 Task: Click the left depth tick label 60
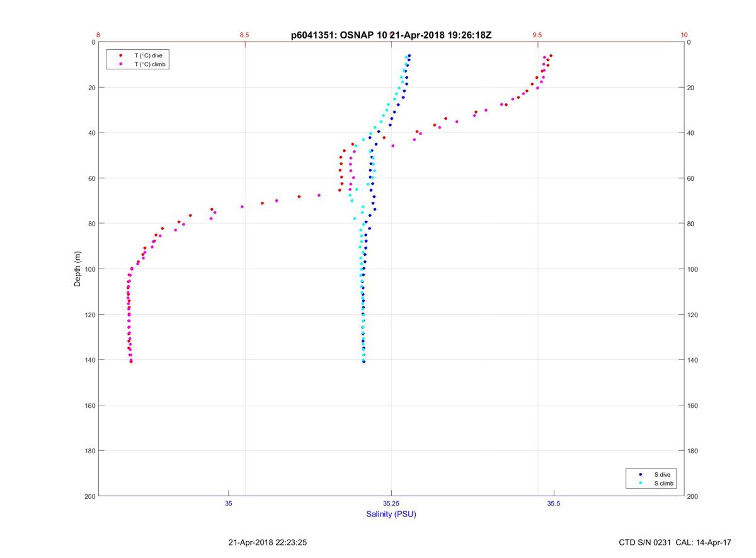91,178
